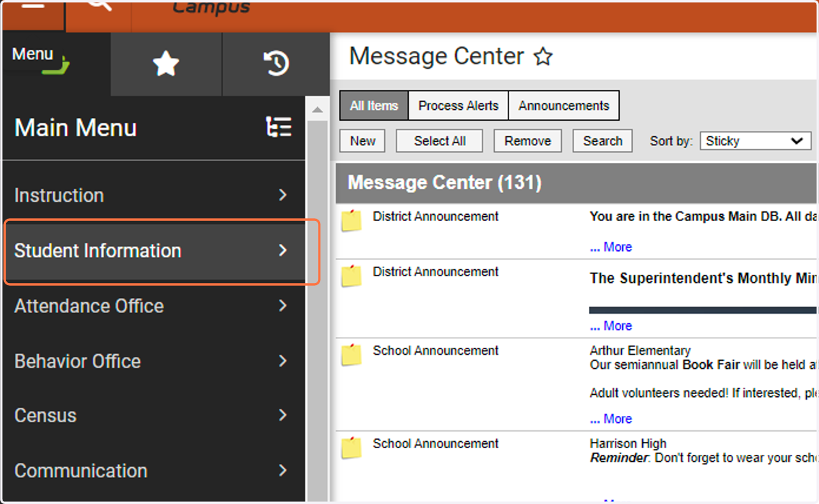The width and height of the screenshot is (819, 504).
Task: Click sticky note icon for Harrison High announcement
Action: pyautogui.click(x=351, y=447)
